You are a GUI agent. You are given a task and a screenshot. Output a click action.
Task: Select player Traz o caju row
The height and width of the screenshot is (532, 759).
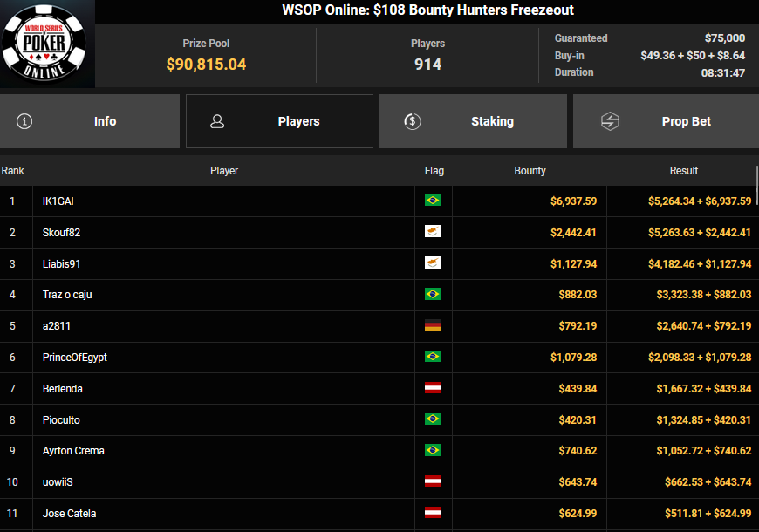point(67,295)
